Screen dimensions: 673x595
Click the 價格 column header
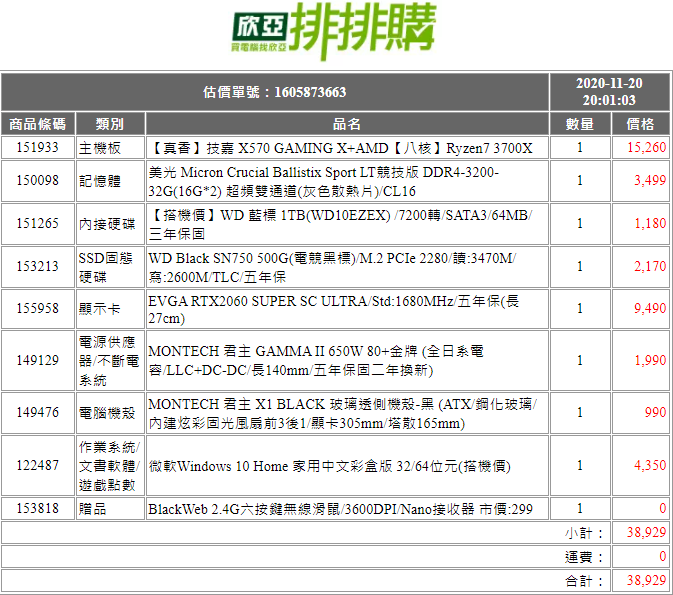[640, 124]
